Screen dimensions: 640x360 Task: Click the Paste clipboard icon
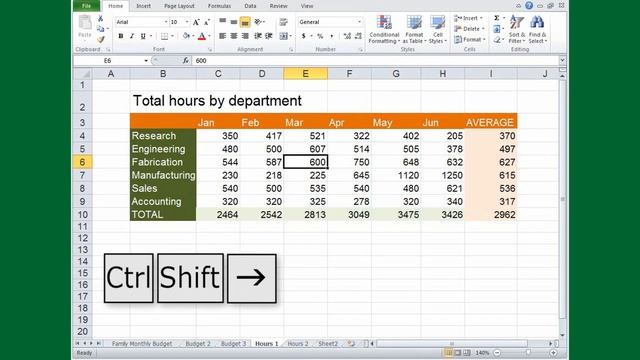click(x=85, y=22)
